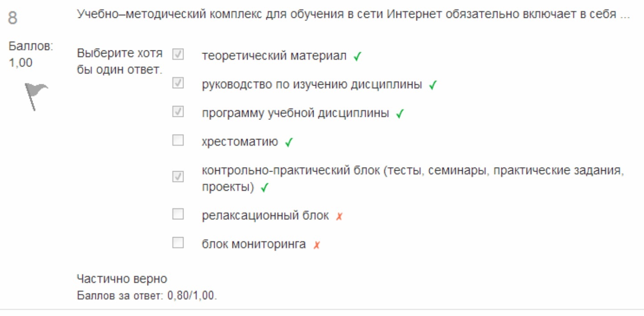Click green checkmark beside теоретический материал
The image size is (644, 316).
(x=357, y=57)
